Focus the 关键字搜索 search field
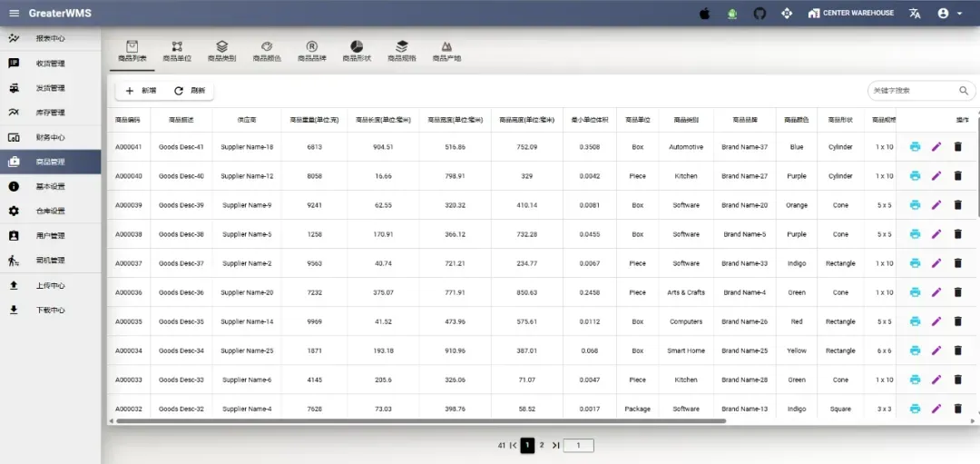Image resolution: width=980 pixels, height=464 pixels. click(912, 91)
